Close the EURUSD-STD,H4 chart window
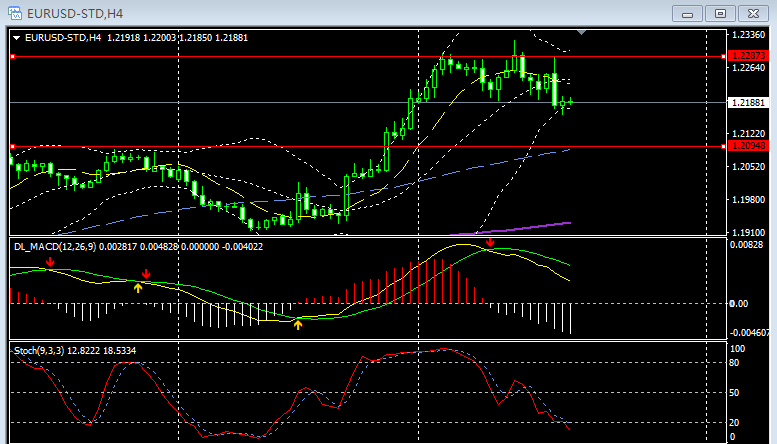777x444 pixels. (x=752, y=13)
